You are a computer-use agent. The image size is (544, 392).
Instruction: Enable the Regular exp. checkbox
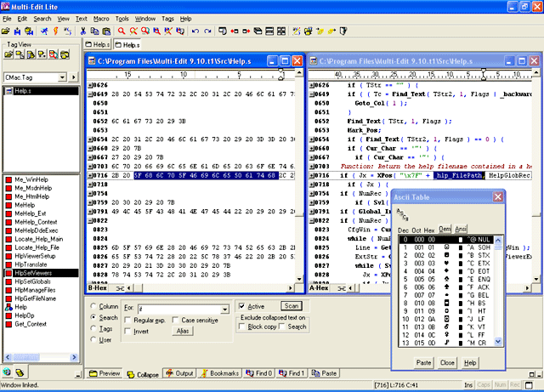tap(127, 320)
